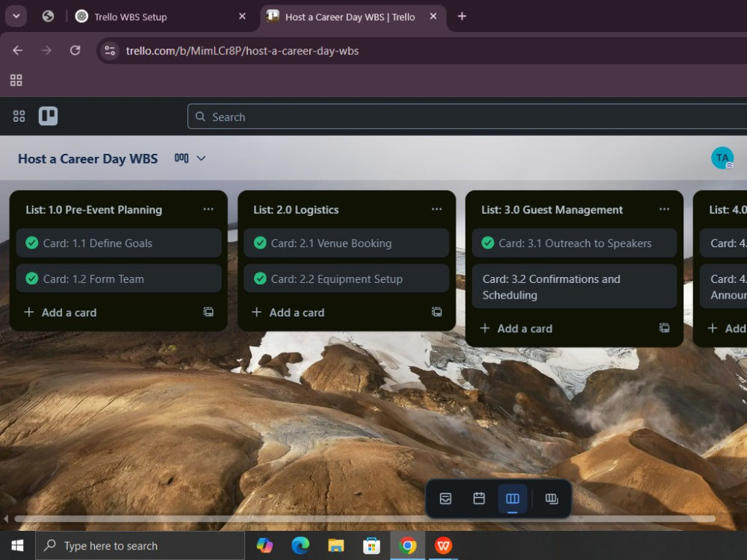Screen dimensions: 747x560
Task: Create from template in Logistics list
Action: coord(436,312)
